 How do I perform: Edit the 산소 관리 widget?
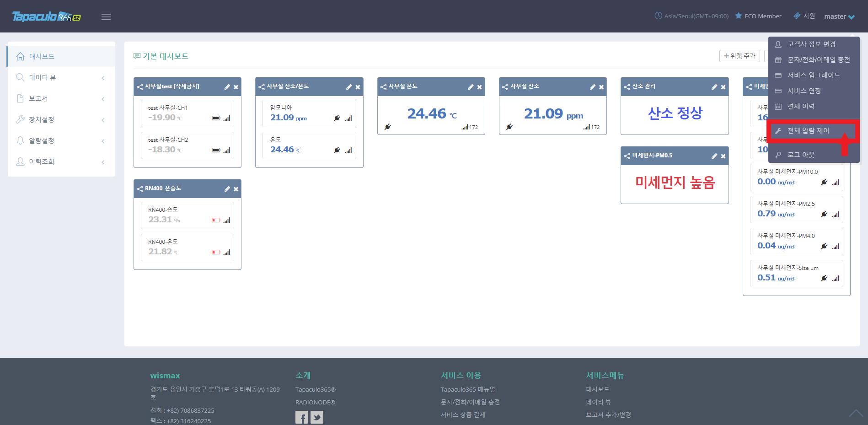(x=714, y=87)
